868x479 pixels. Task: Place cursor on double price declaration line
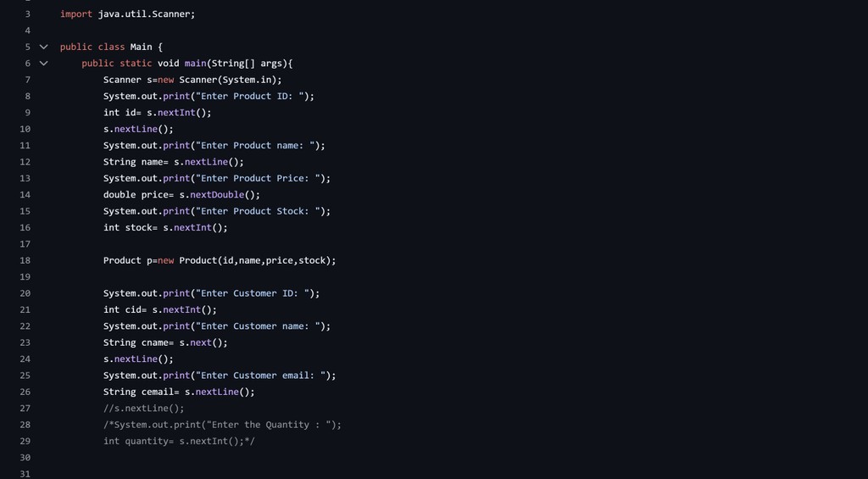(x=181, y=195)
